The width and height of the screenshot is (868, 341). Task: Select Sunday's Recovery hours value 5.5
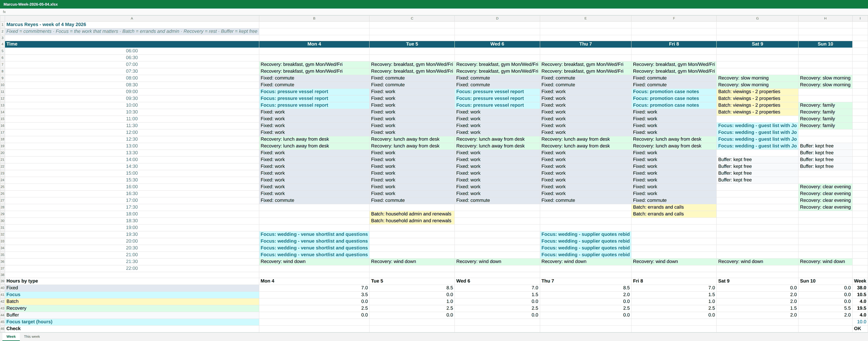825,308
